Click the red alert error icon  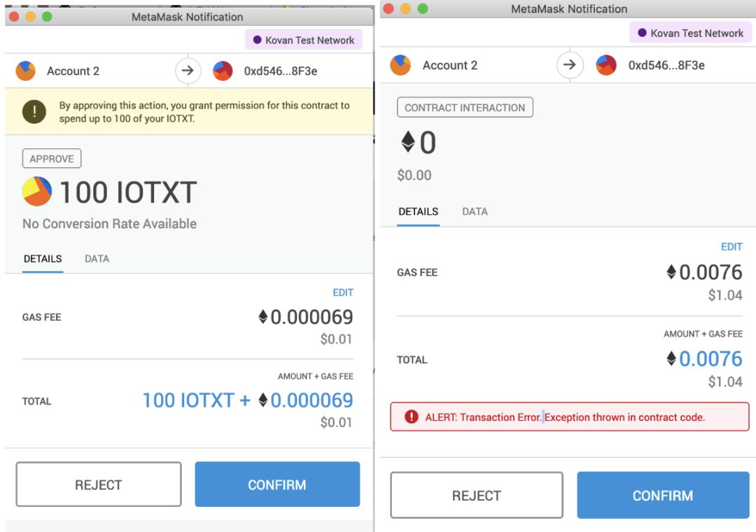pos(412,416)
